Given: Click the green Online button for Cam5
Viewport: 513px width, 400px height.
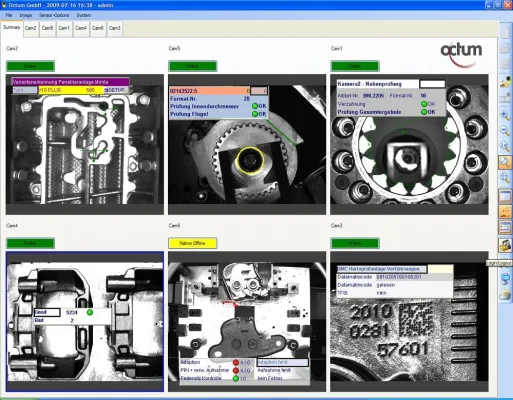Looking at the screenshot, I should (193, 66).
